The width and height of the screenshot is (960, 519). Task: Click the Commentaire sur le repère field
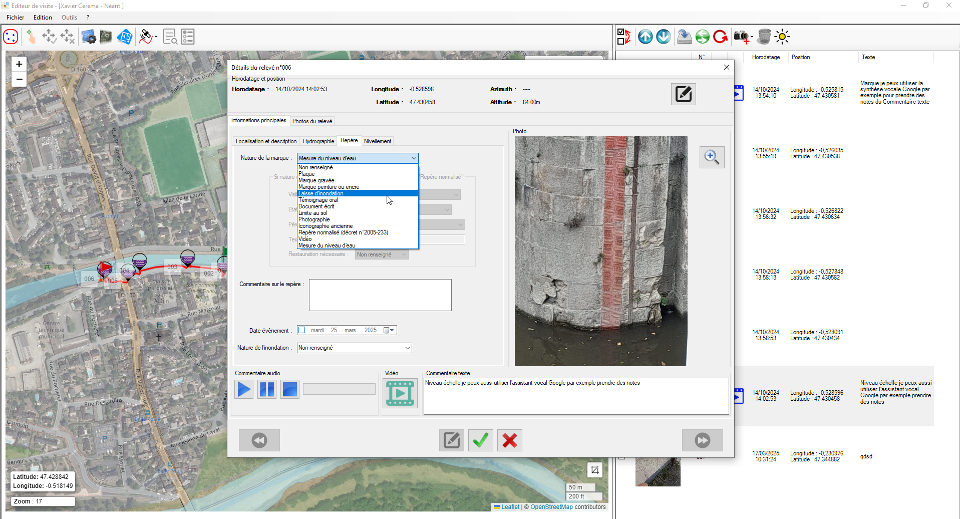[x=380, y=295]
